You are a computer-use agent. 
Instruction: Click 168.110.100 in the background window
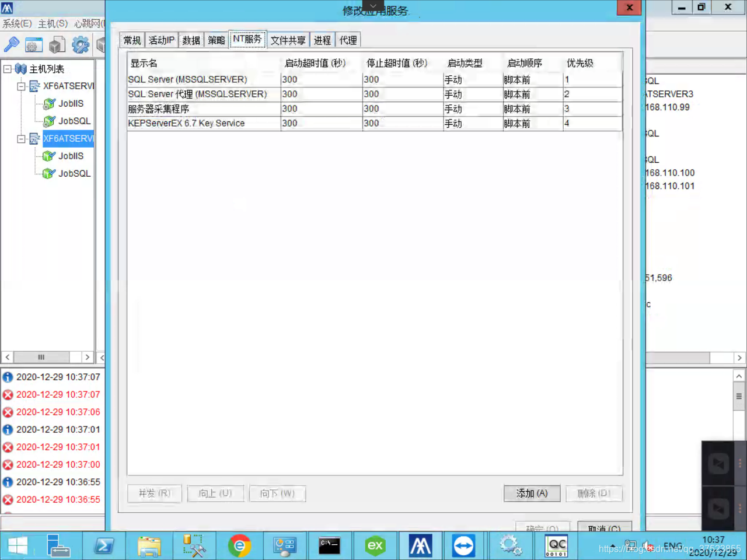point(670,173)
